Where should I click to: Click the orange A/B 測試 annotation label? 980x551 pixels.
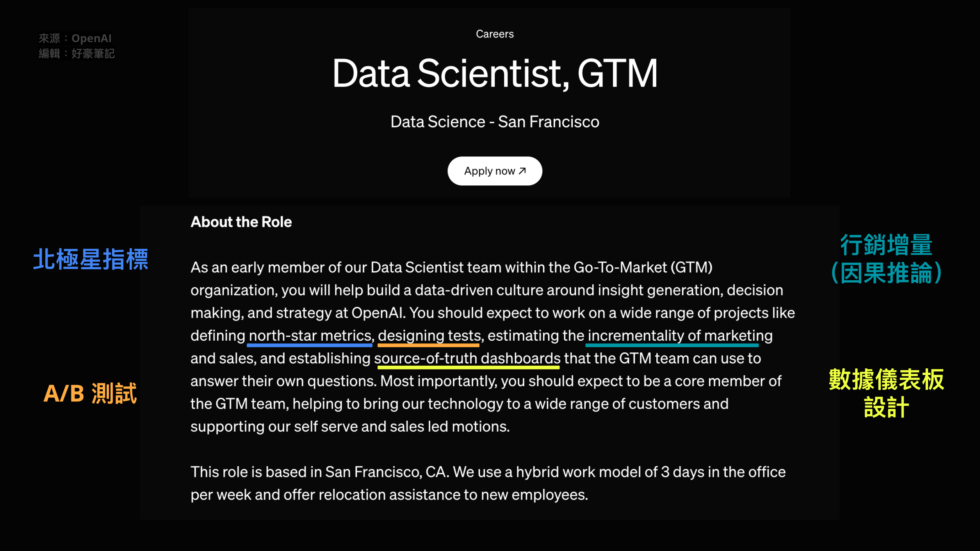click(x=90, y=393)
